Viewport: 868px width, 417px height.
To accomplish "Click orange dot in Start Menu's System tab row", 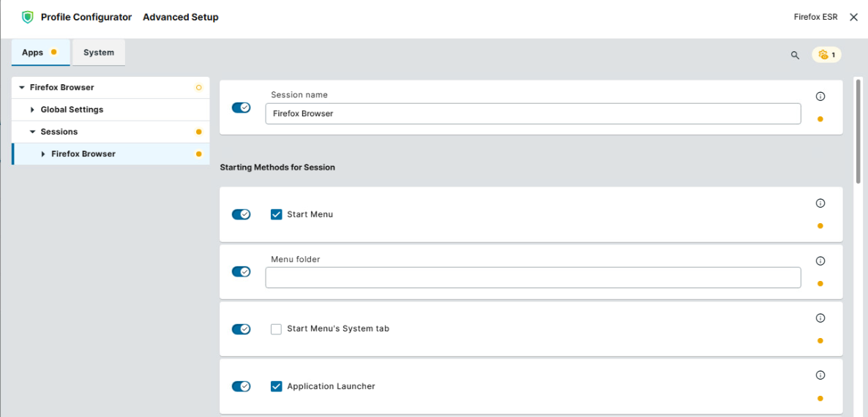I will (x=820, y=341).
